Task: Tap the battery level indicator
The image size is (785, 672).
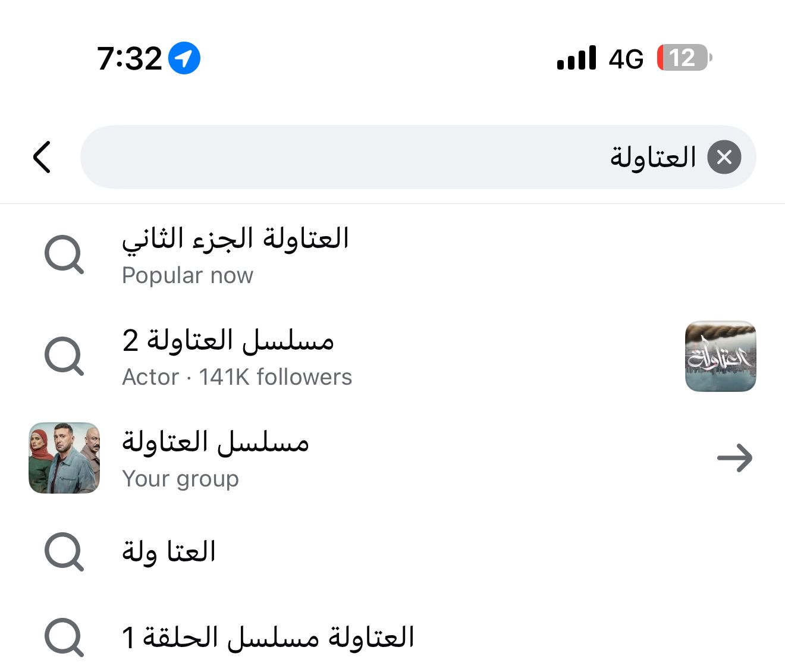Action: (683, 58)
